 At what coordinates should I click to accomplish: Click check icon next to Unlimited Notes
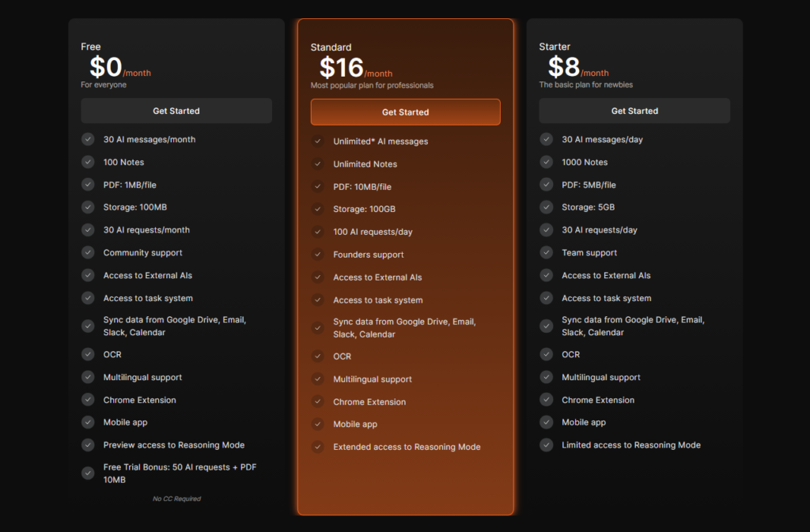pos(318,164)
